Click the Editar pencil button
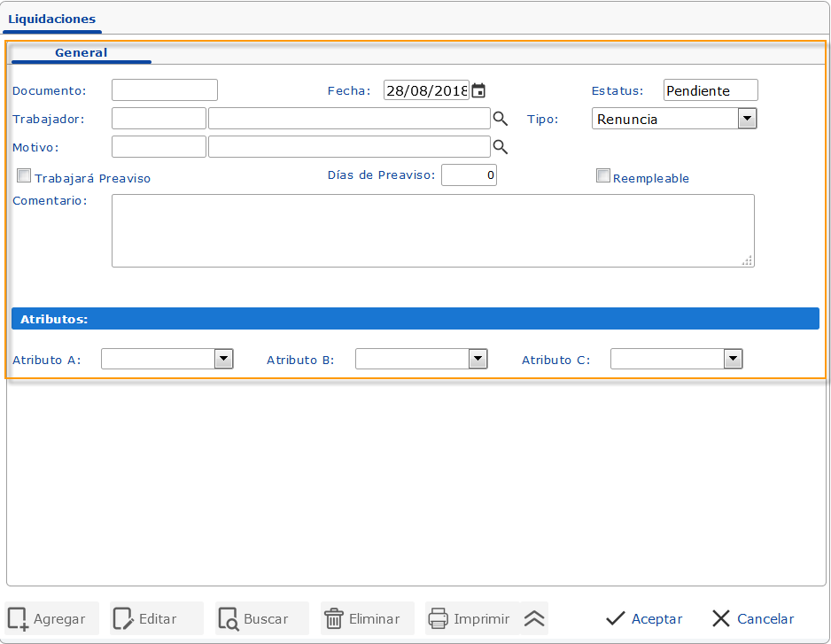The image size is (831, 644). [156, 618]
